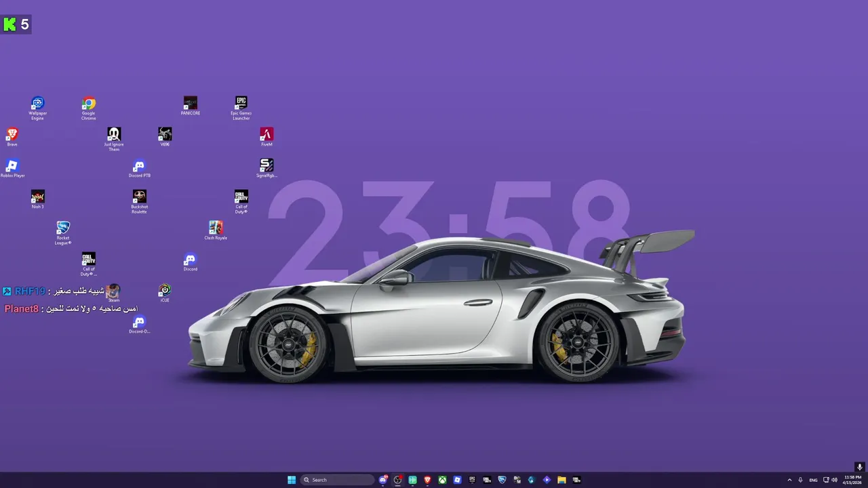Open the volume speaker tray icon

(x=834, y=480)
